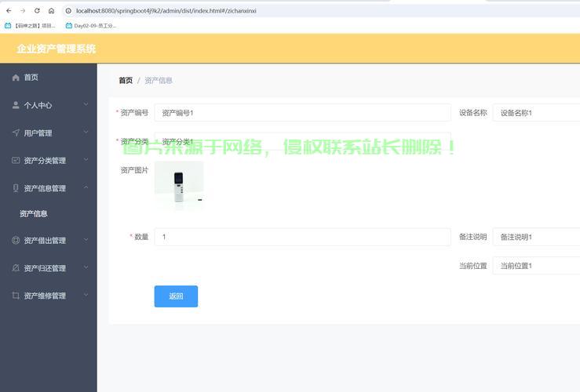
Task: Expand the 资产借出管理 chevron
Action: 86,240
